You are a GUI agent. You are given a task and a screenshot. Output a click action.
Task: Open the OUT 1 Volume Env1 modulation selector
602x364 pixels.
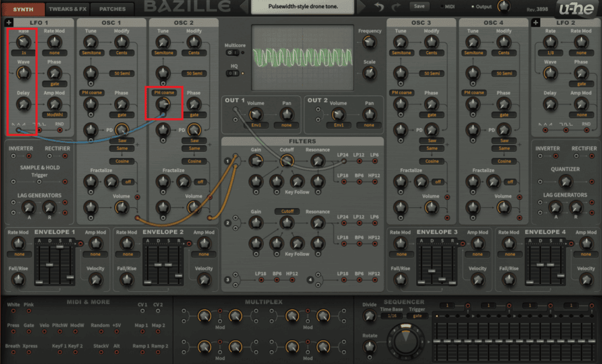tap(255, 125)
